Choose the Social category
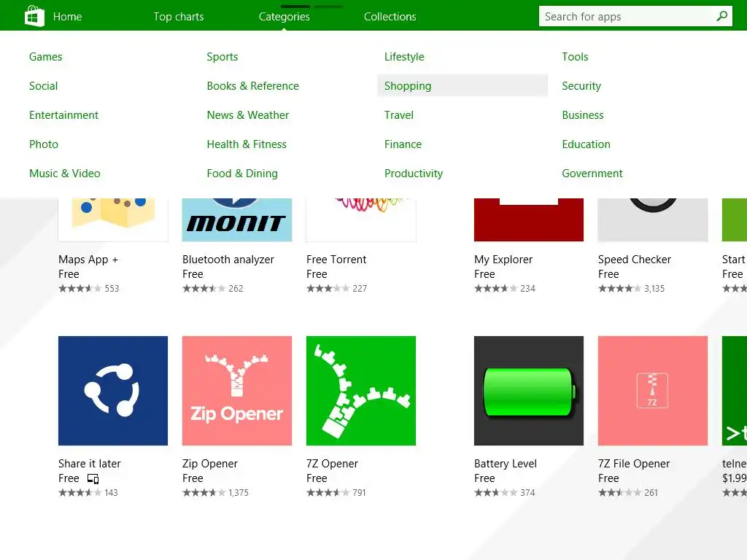The height and width of the screenshot is (560, 747). coord(43,86)
